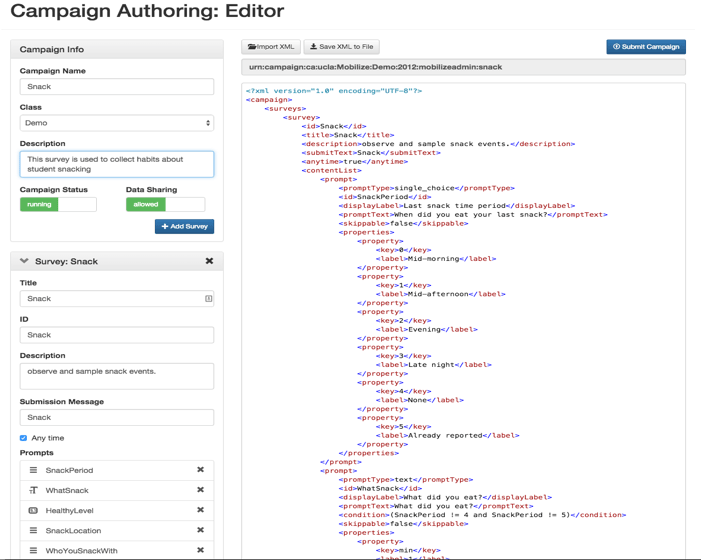The image size is (701, 560).
Task: Open the WhoYouSnackWith prompt entry
Action: coord(81,550)
